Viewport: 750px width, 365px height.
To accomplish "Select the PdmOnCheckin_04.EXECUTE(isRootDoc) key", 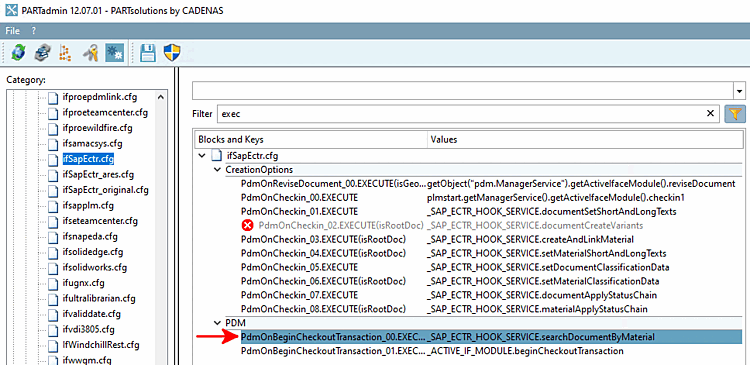I will click(323, 253).
